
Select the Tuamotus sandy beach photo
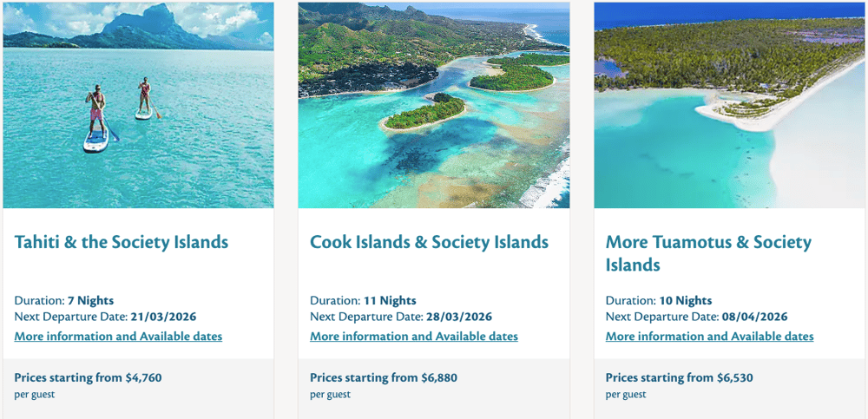pos(729,105)
